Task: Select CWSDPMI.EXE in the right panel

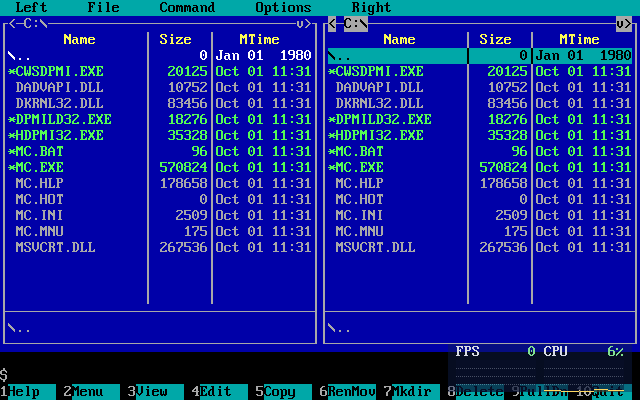Action: pos(480,71)
